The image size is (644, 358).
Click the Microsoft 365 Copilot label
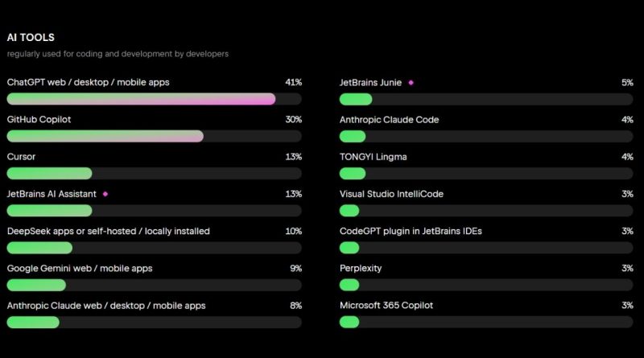[386, 305]
